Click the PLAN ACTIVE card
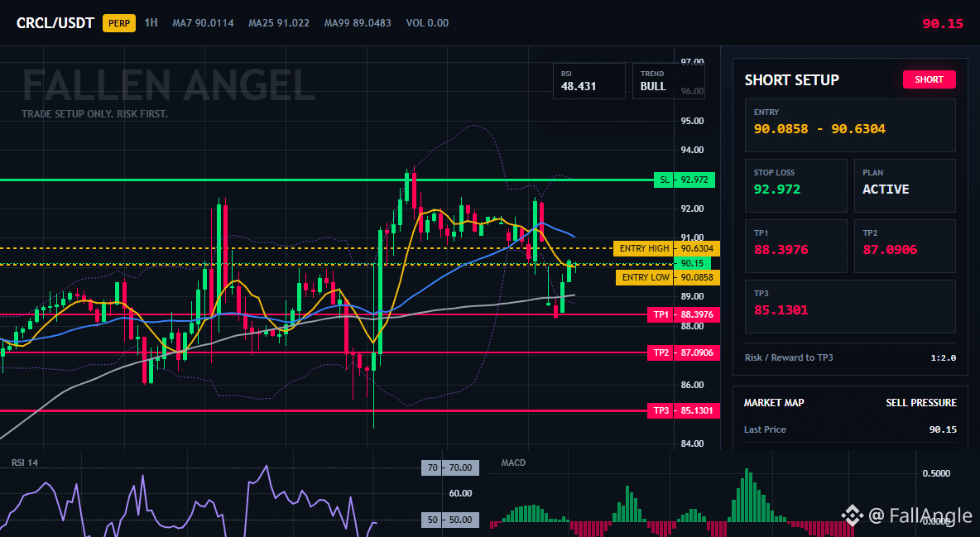 (x=905, y=185)
